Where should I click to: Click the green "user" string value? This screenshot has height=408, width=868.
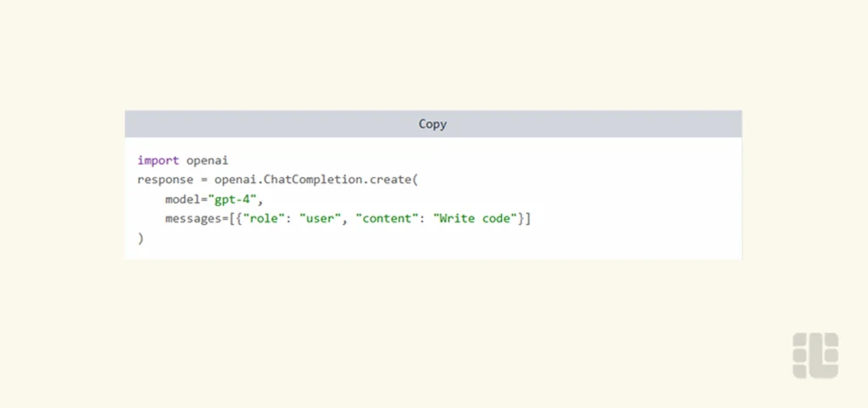pos(323,219)
